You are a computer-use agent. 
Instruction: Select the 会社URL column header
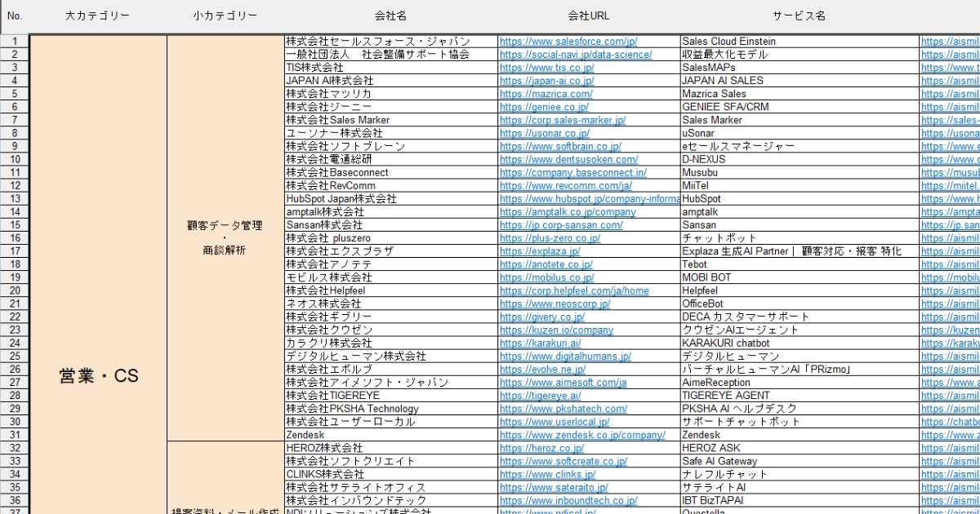[589, 16]
